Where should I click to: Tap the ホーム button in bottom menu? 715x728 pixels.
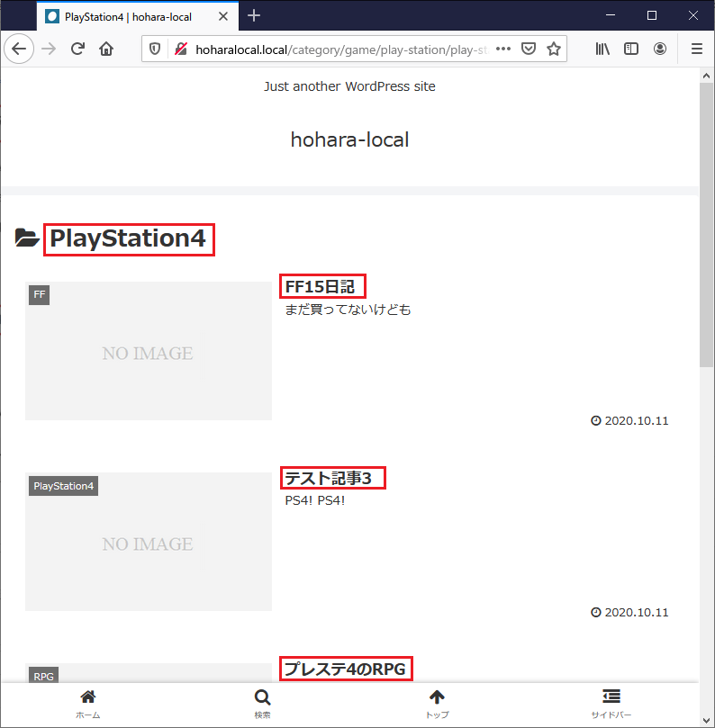click(88, 703)
